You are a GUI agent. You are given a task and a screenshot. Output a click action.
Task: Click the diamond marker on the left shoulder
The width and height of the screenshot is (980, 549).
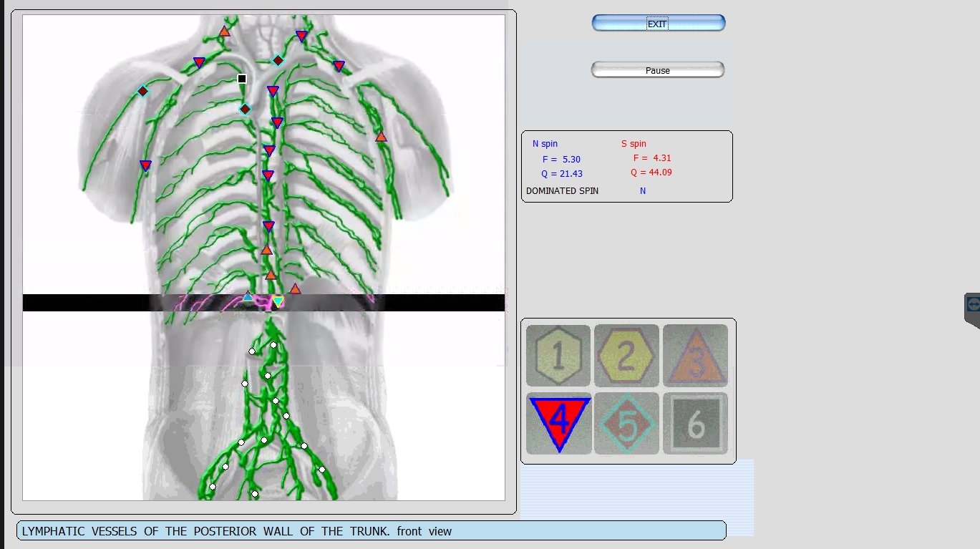(142, 91)
